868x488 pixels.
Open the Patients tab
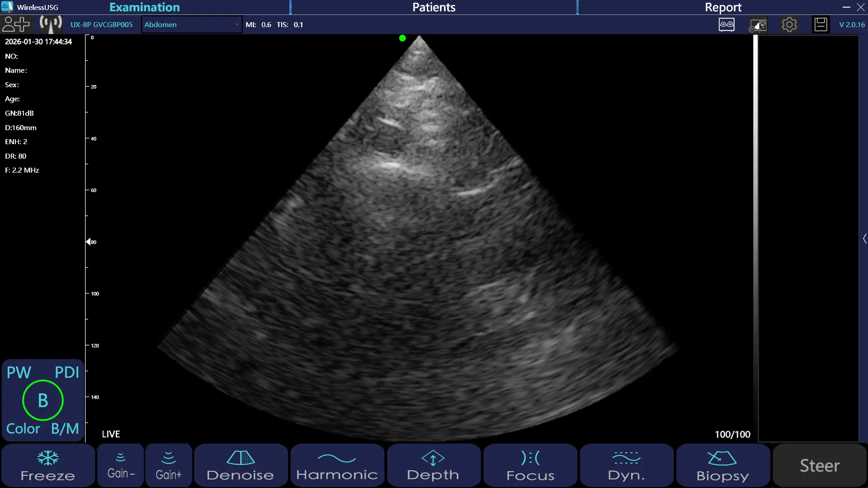tap(434, 7)
